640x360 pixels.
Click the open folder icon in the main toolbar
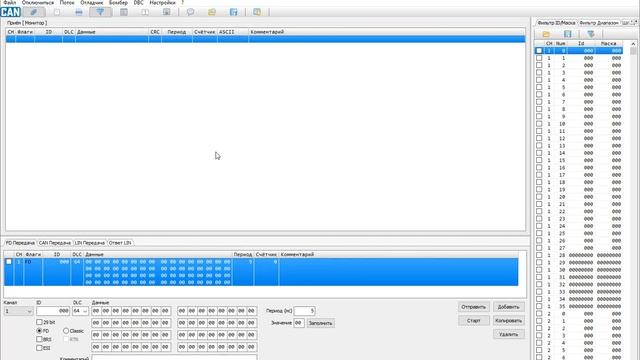[212, 12]
